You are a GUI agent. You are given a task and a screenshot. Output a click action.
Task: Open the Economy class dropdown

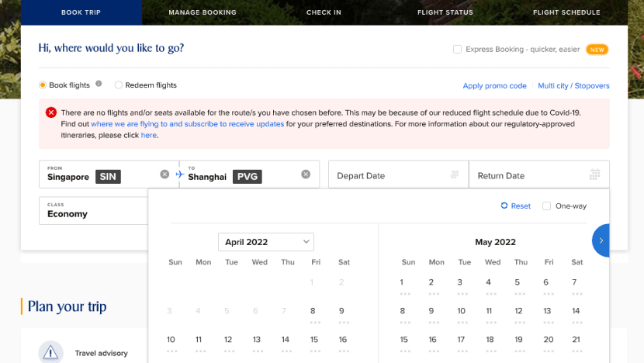click(x=93, y=210)
